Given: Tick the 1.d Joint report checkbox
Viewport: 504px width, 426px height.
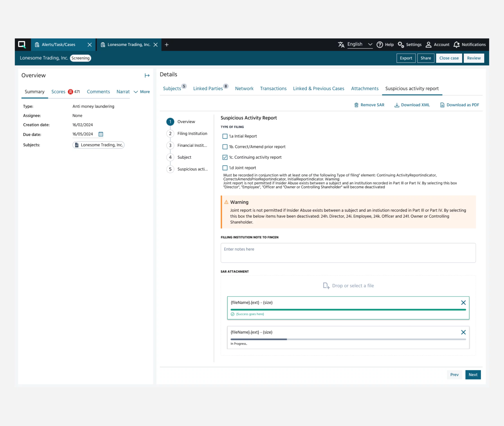Looking at the screenshot, I should coord(225,168).
